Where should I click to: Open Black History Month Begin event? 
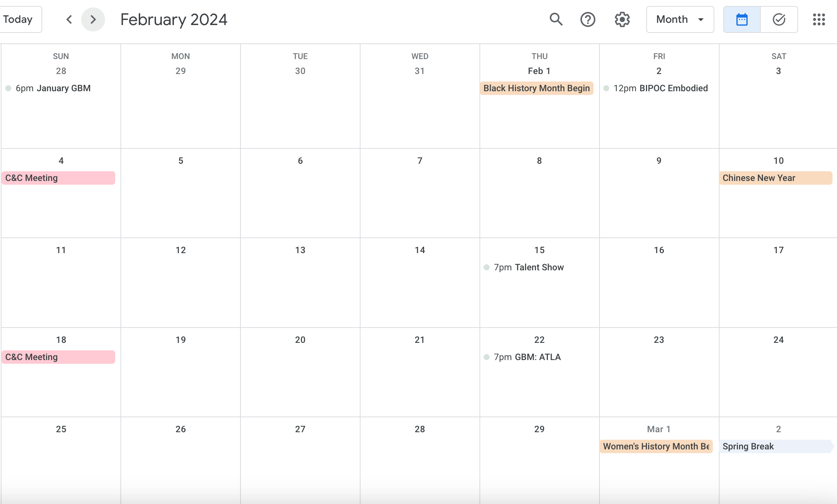point(536,88)
